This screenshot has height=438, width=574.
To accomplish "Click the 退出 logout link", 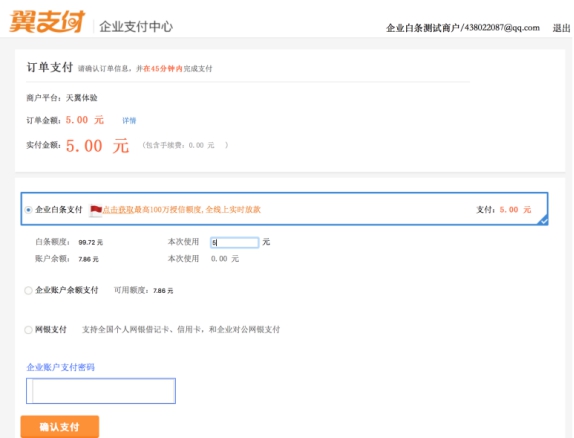I will (x=562, y=28).
